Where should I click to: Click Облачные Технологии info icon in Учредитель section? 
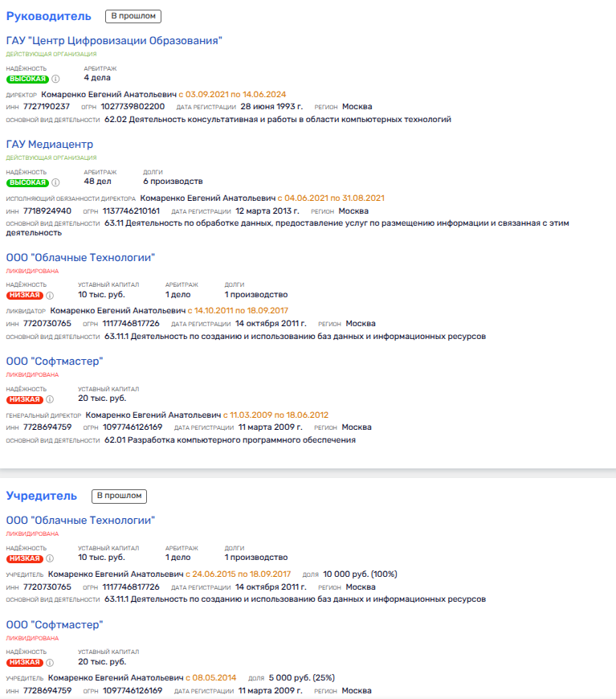coord(50,558)
